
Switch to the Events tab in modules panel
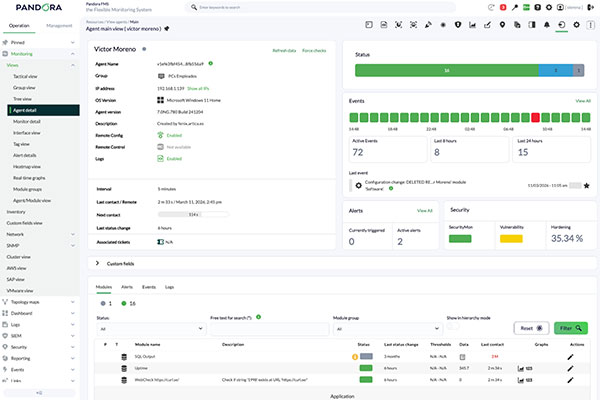(x=149, y=287)
